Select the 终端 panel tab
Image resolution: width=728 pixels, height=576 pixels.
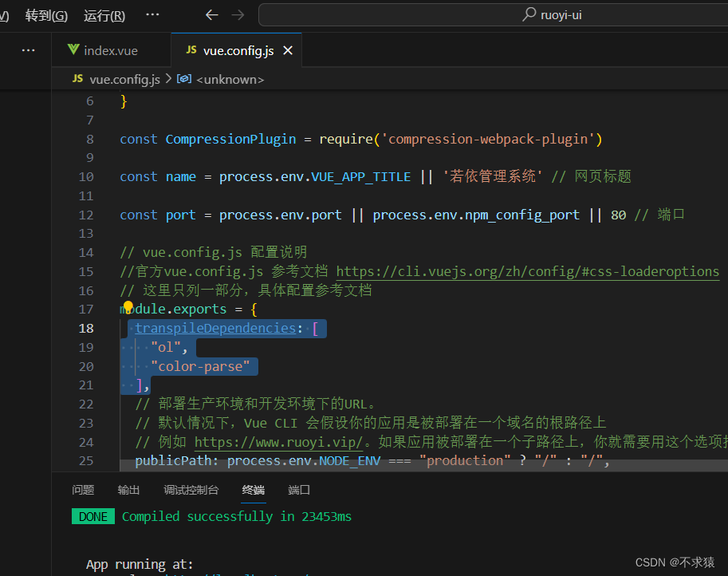[x=254, y=490]
